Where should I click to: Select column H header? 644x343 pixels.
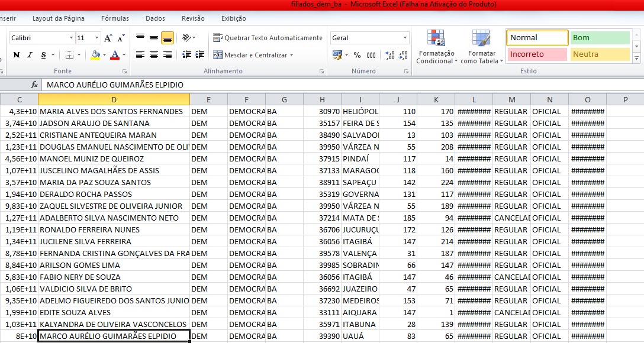pyautogui.click(x=322, y=100)
